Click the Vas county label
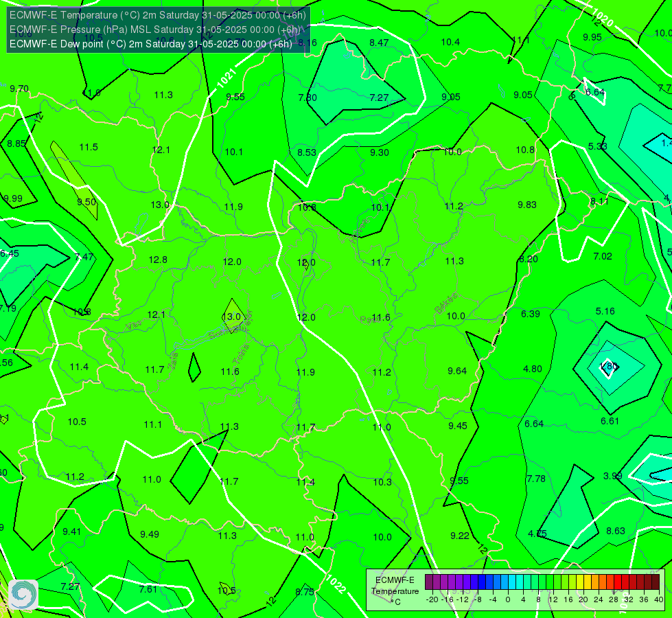 tap(134, 326)
